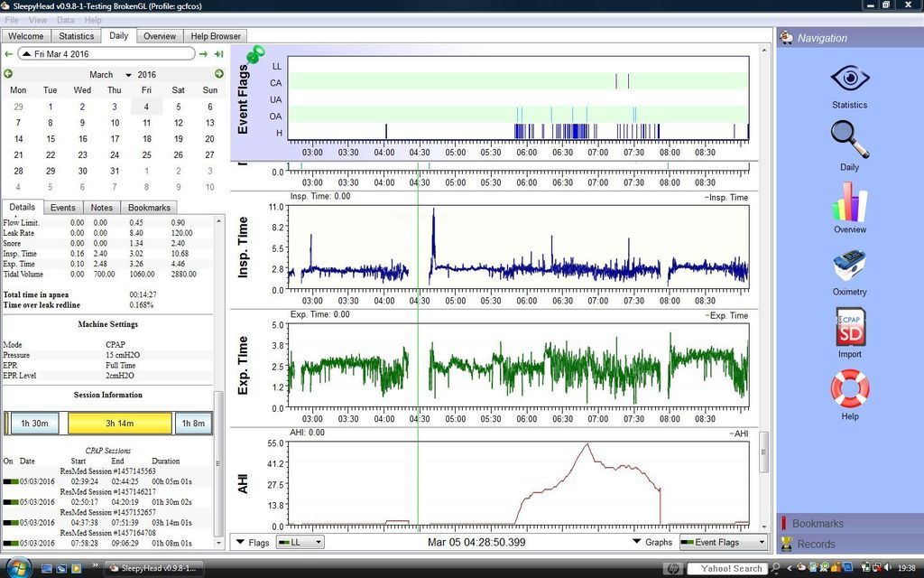This screenshot has width=924, height=578.
Task: Click 'Total time in apnea' text
Action: 36,295
